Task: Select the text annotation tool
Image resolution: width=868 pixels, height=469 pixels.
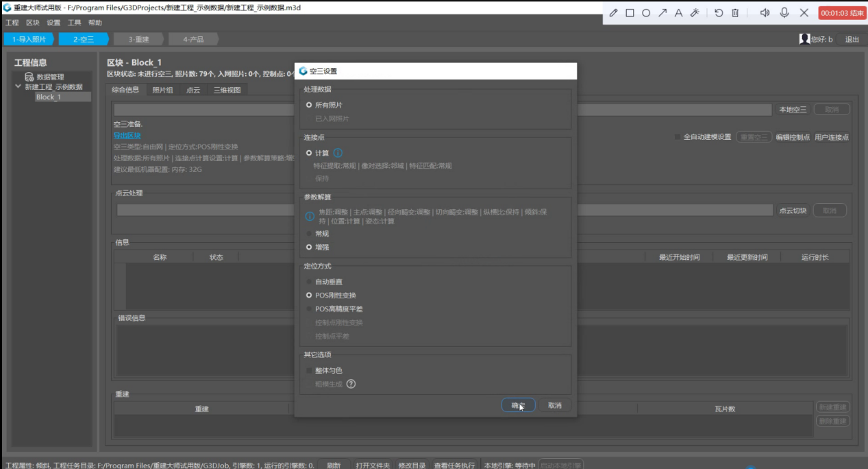Action: pos(679,13)
